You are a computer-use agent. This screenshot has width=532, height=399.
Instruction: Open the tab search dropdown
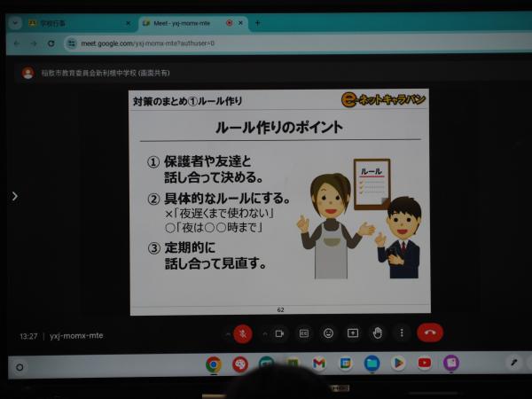[x=15, y=23]
